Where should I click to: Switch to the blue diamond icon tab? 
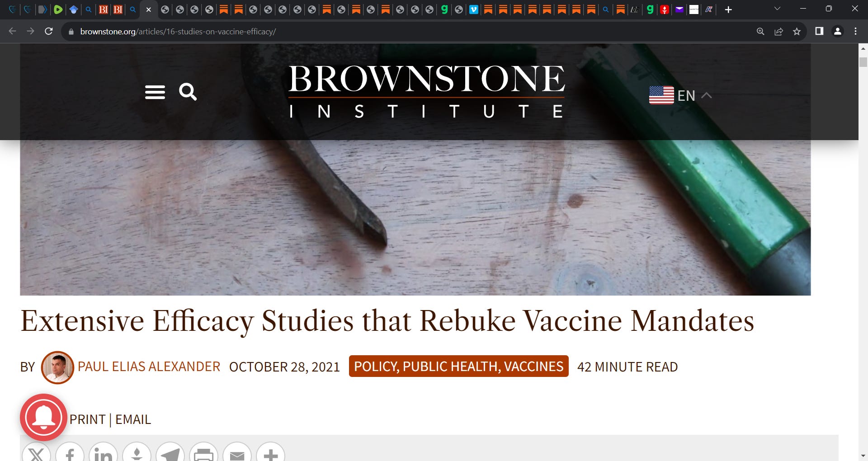[x=73, y=9]
